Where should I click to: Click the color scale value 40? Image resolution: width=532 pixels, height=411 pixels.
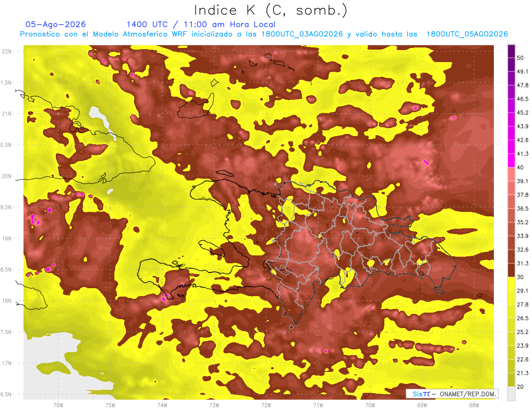520,168
